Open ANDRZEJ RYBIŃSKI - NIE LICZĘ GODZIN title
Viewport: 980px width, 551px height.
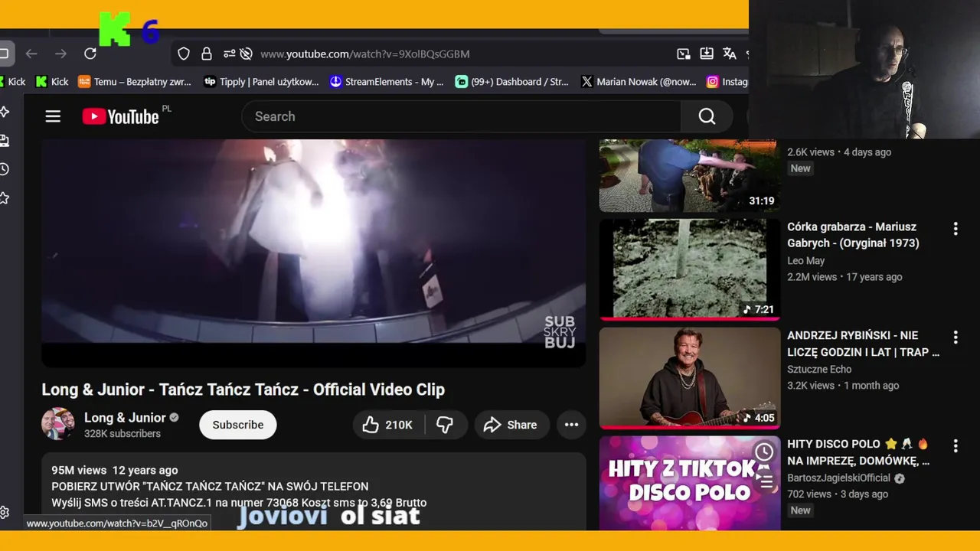863,344
